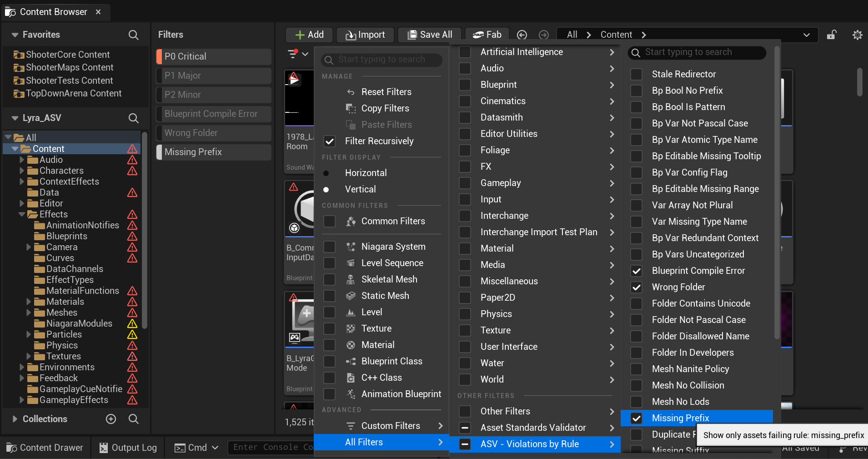Expand the Characters folder
Image resolution: width=868 pixels, height=459 pixels.
click(21, 171)
